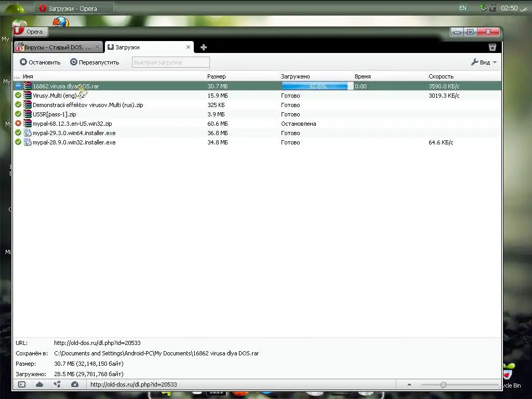The height and width of the screenshot is (399, 532).
Task: Click the Загрузки - Opera taskbar button
Action: coord(74,8)
